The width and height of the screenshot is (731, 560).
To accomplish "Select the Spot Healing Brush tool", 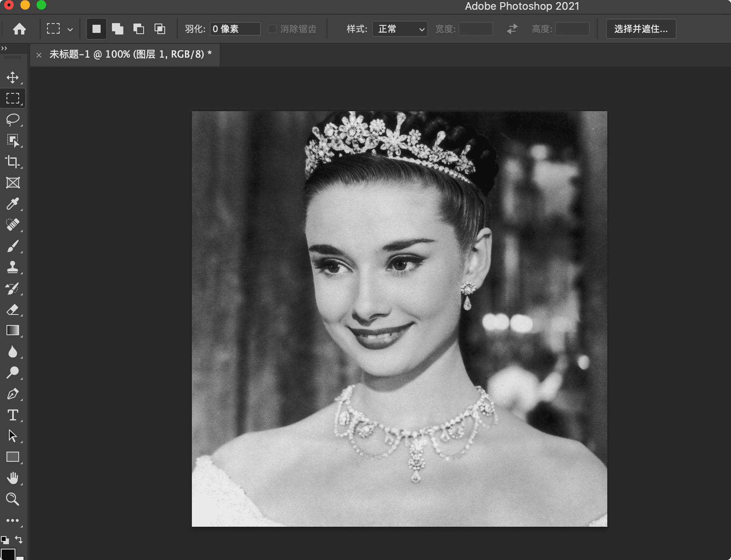I will (13, 225).
